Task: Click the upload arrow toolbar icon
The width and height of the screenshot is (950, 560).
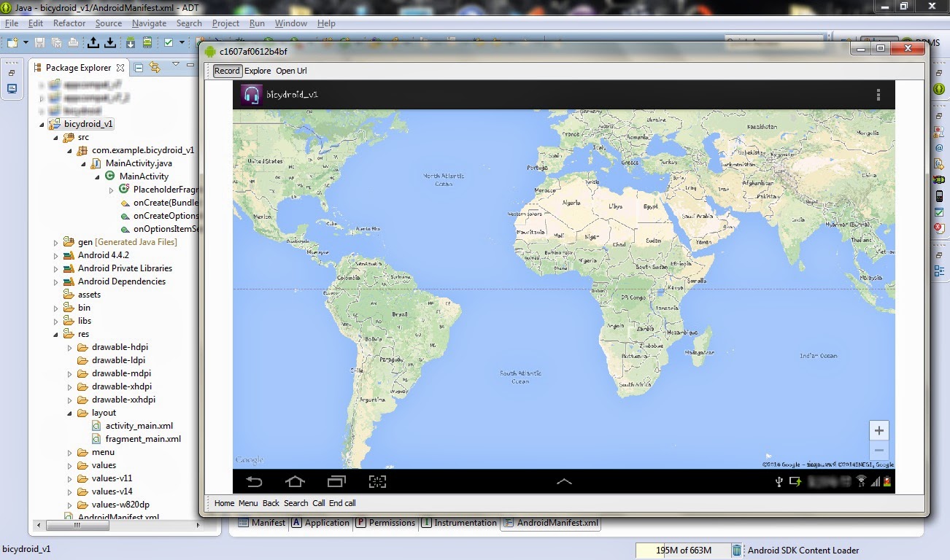Action: coord(93,43)
